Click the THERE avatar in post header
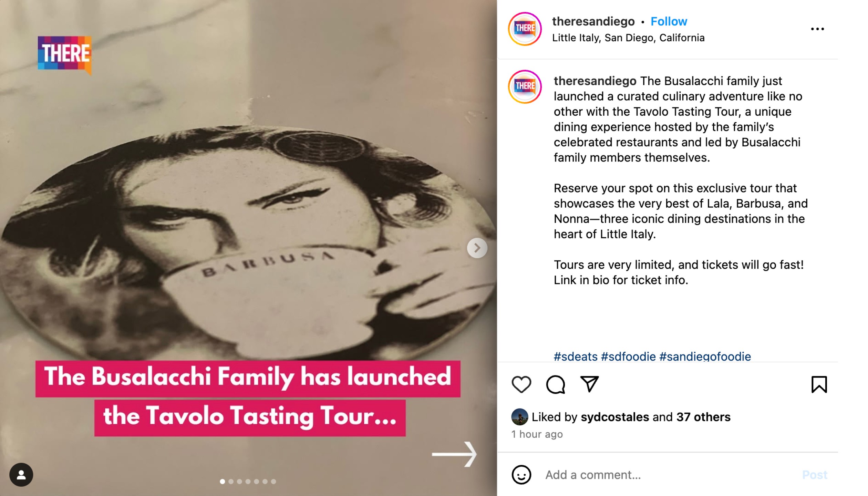Image resolution: width=868 pixels, height=496 pixels. point(525,29)
